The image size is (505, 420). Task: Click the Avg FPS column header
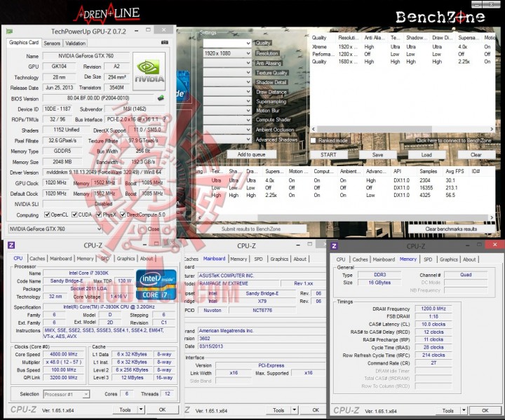coord(454,171)
